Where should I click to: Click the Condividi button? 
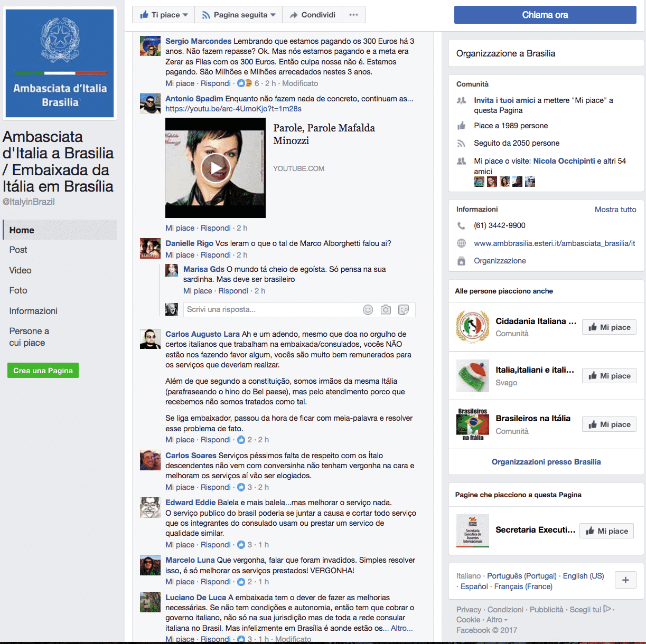tap(312, 15)
